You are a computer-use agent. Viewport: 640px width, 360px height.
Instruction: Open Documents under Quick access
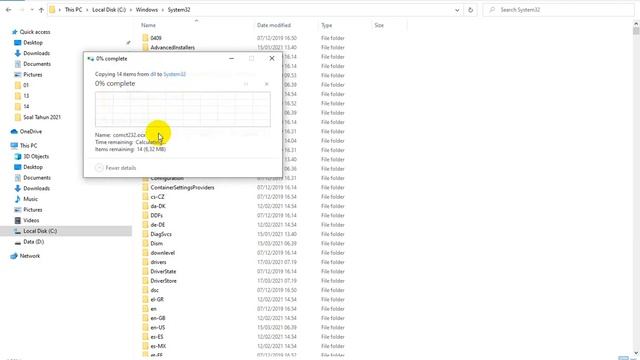37,64
